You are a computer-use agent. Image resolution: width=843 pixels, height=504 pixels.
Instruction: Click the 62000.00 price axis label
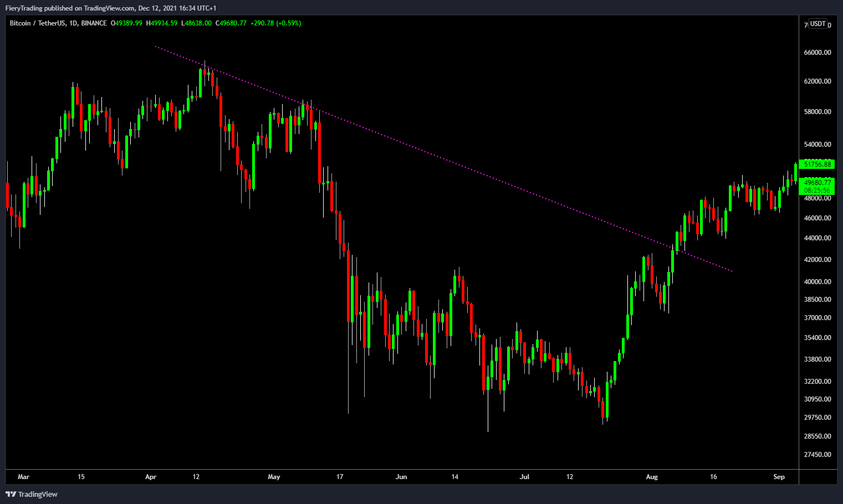tap(818, 81)
